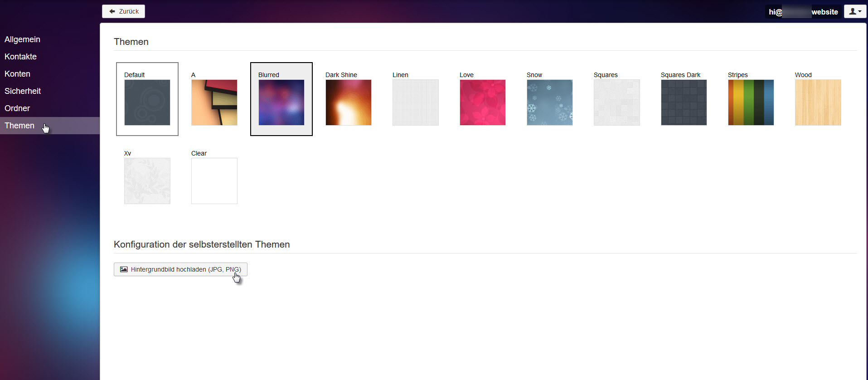Choose the Default theme thumbnail
The width and height of the screenshot is (868, 380).
[147, 102]
